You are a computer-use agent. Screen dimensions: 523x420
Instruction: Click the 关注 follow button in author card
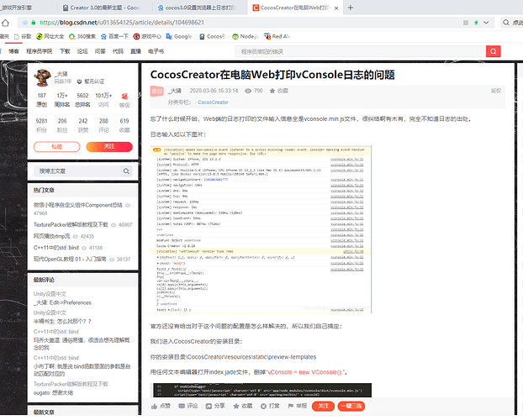(109, 147)
